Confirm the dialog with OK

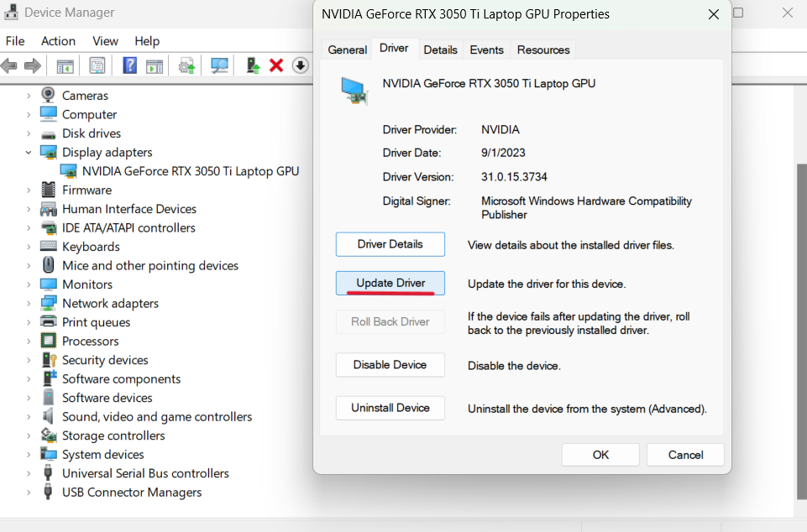pos(600,455)
